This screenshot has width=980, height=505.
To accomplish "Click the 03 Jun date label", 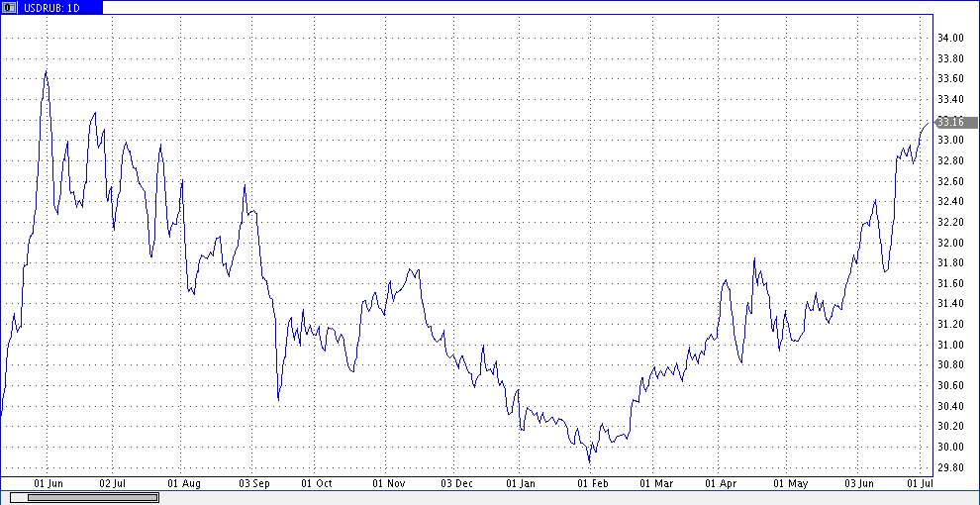I will (x=859, y=484).
